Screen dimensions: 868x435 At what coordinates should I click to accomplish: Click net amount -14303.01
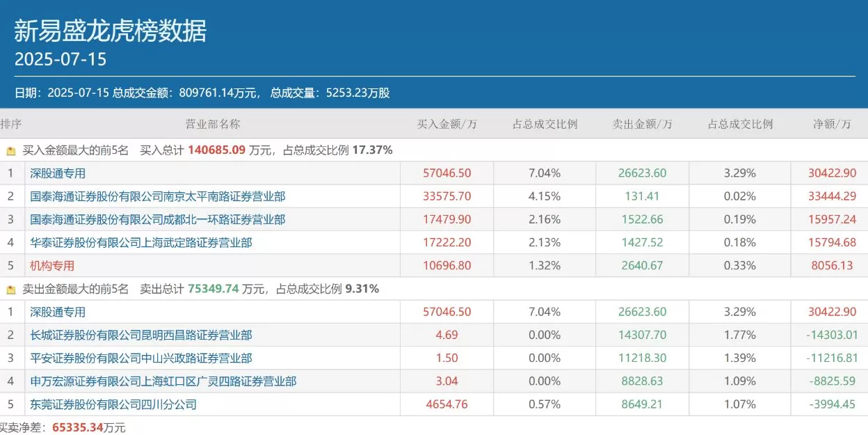click(x=833, y=335)
